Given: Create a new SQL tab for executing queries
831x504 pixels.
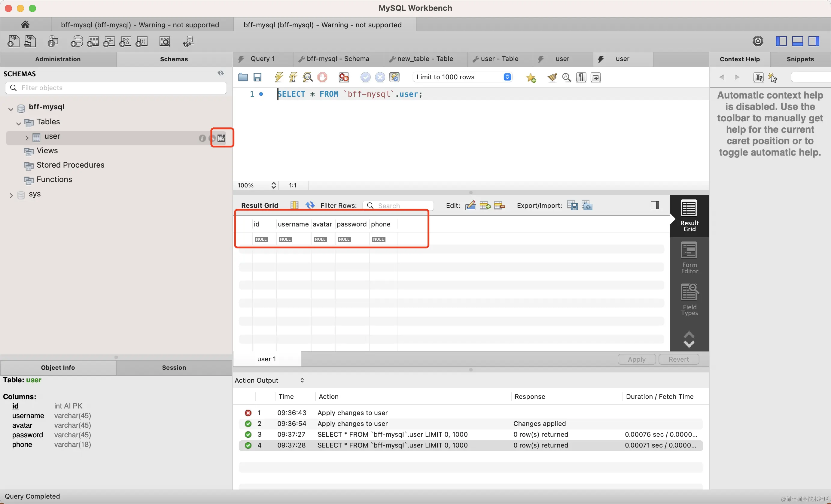Looking at the screenshot, I should [13, 41].
